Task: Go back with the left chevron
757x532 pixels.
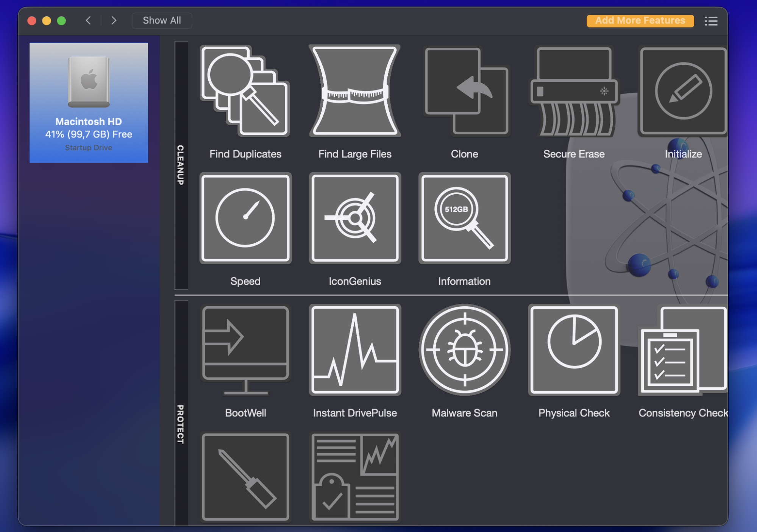Action: (88, 20)
